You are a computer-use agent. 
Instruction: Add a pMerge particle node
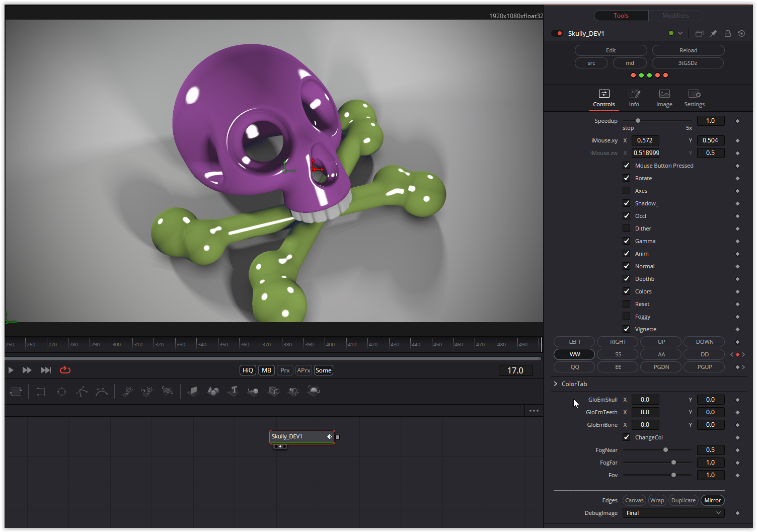click(x=147, y=391)
